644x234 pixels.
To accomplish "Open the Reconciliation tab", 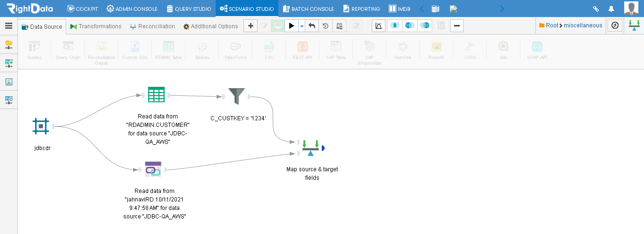I will tap(152, 26).
